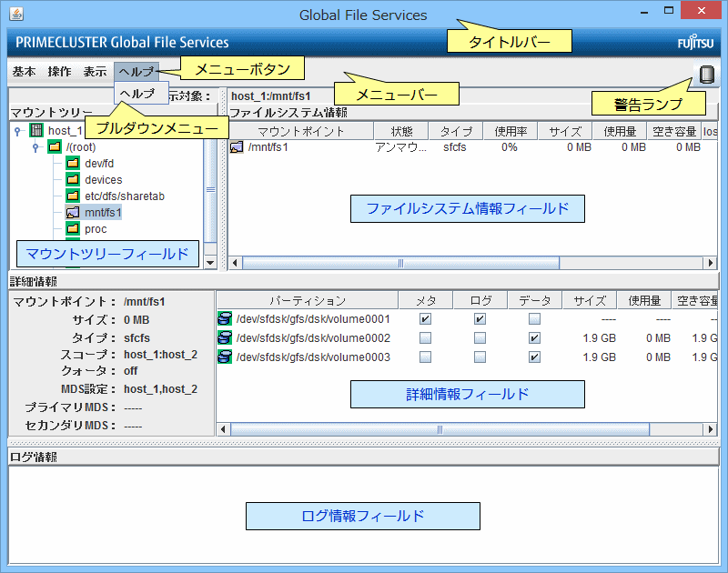Click the ヘルプ menu button in menu bar
The image size is (728, 573).
(x=136, y=72)
